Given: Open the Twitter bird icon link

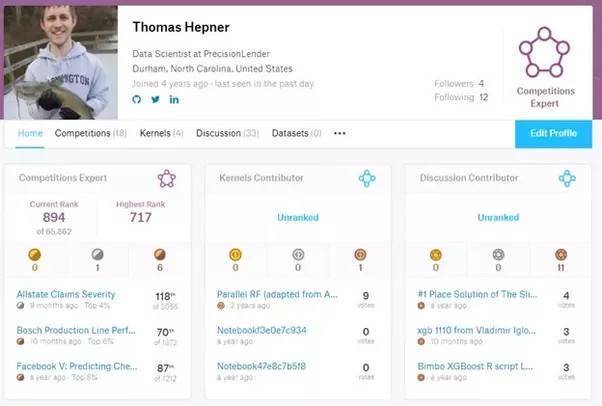Looking at the screenshot, I should (155, 99).
